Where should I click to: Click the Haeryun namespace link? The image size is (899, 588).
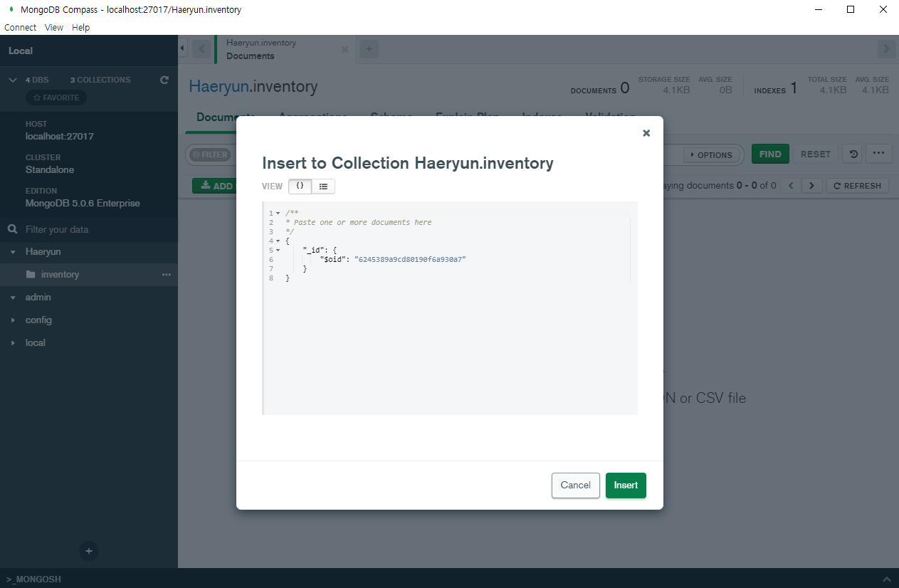(x=219, y=86)
